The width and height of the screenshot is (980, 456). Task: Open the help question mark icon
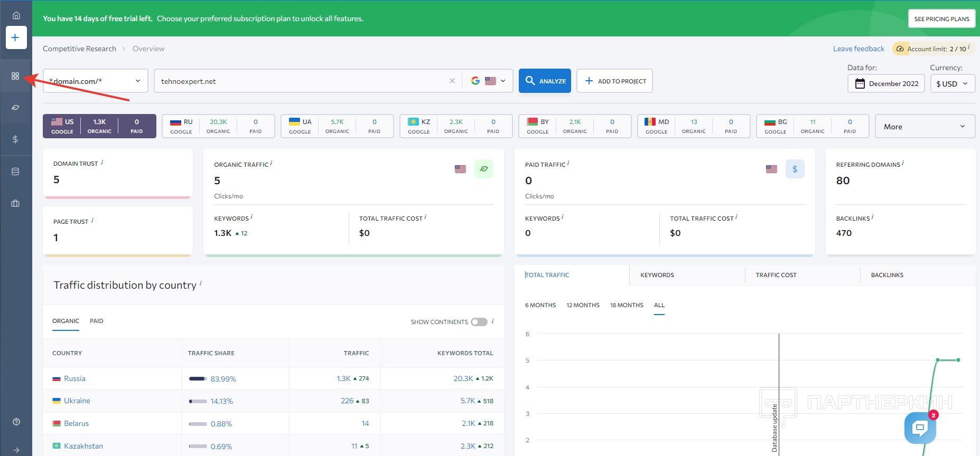[16, 422]
